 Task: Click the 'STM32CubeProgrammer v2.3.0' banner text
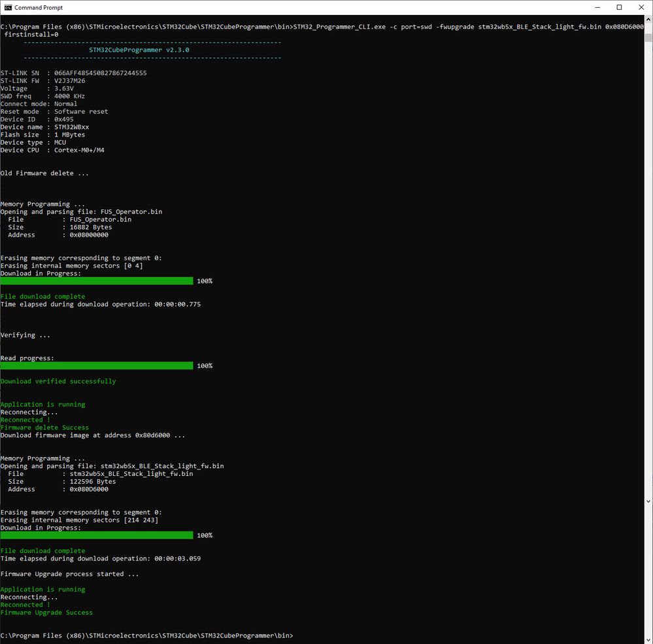(x=139, y=50)
